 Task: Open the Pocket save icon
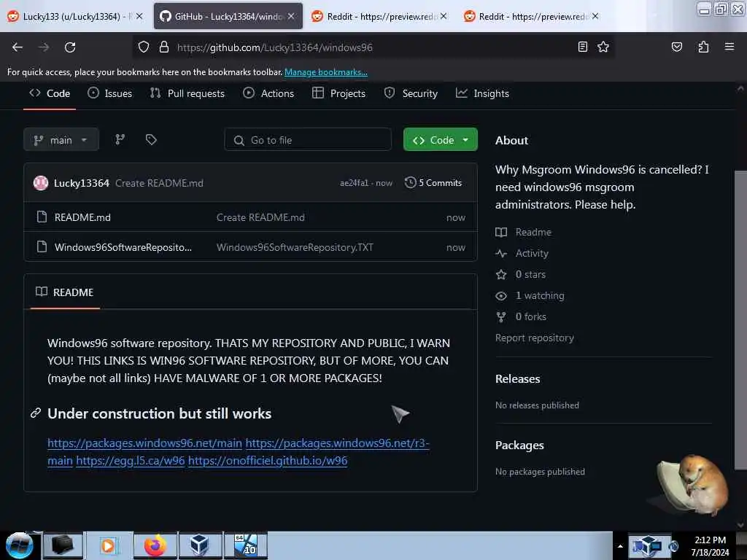(676, 47)
